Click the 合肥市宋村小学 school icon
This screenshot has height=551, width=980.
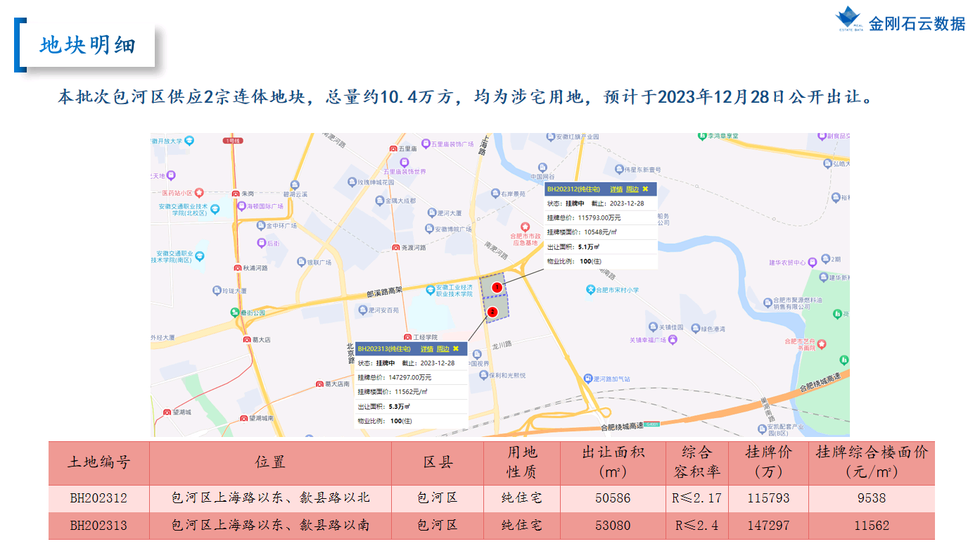[x=590, y=289]
